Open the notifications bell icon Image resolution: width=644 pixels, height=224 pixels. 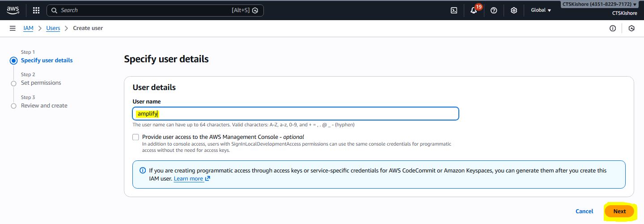point(474,10)
